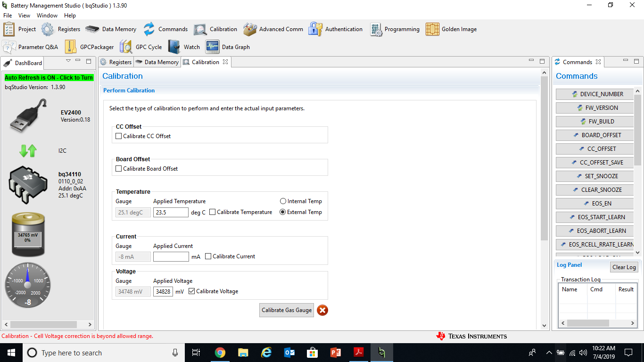The height and width of the screenshot is (362, 644).
Task: Click the red X icon beside Calibrate Gas Gauge
Action: pyautogui.click(x=322, y=310)
